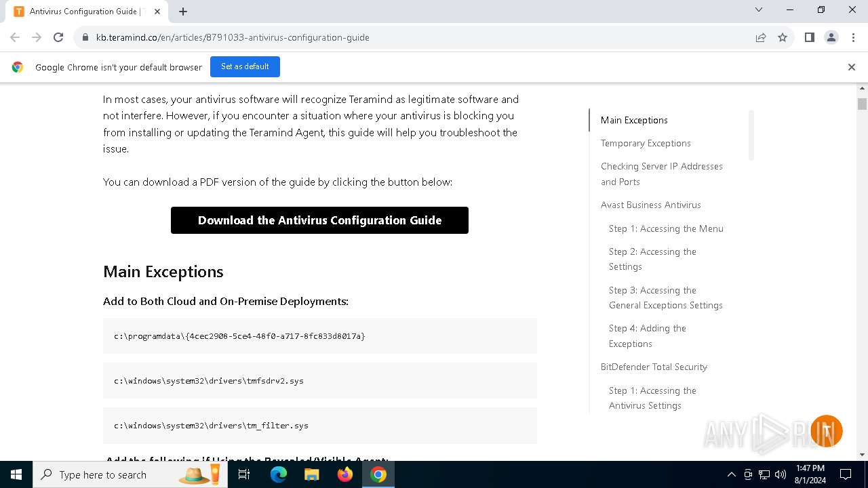Jump to Temporary Exceptions section

[x=646, y=143]
